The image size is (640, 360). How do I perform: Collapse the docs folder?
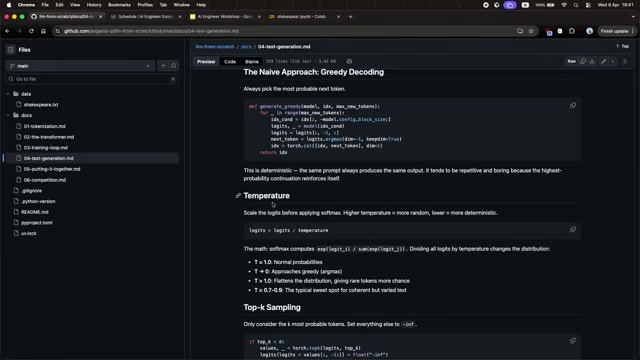(x=8, y=115)
